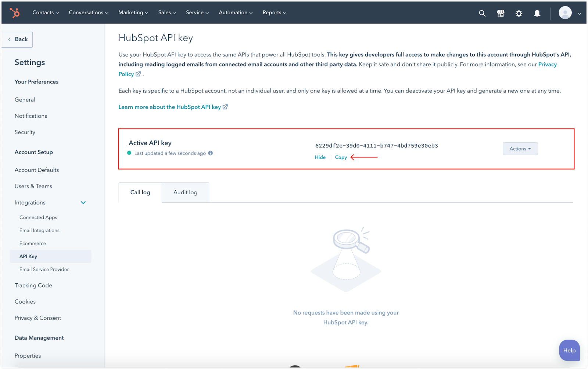The height and width of the screenshot is (369, 588).
Task: Open the search magnifier icon
Action: point(482,13)
